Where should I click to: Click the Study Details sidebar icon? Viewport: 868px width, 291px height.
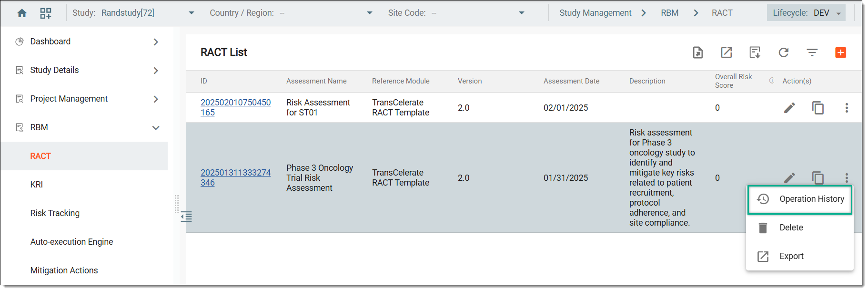click(20, 70)
